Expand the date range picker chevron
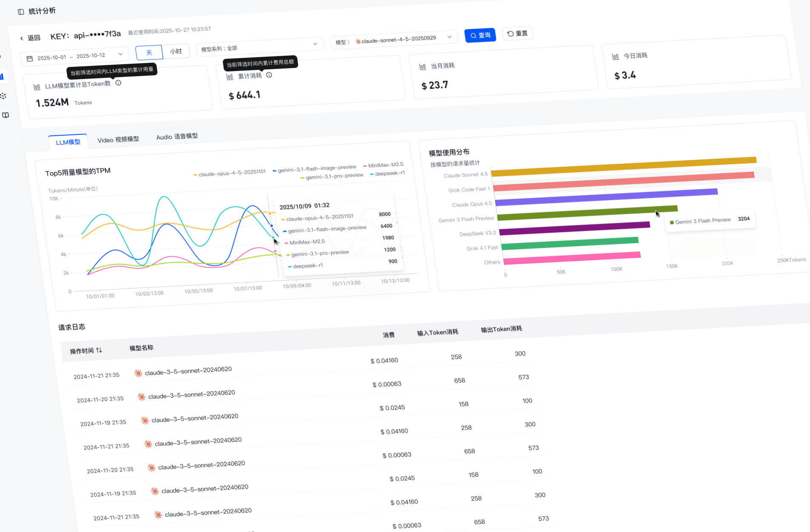Viewport: 810px width, 532px height. (x=120, y=54)
